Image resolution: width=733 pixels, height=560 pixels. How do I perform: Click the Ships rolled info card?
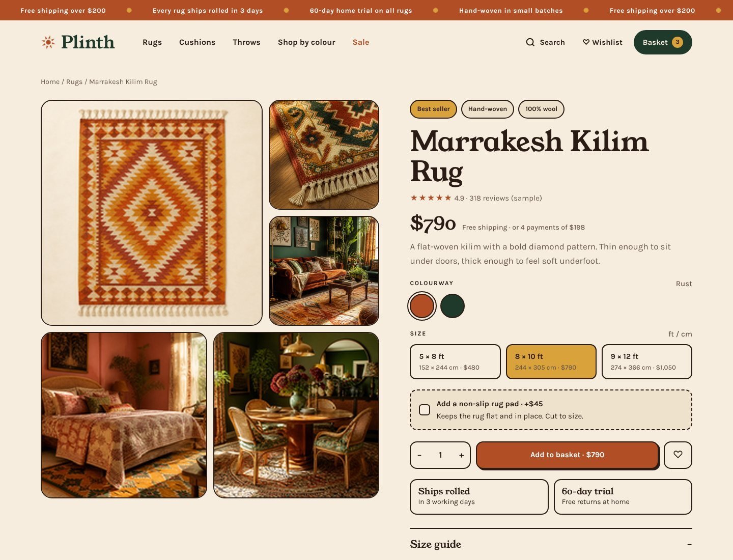479,497
